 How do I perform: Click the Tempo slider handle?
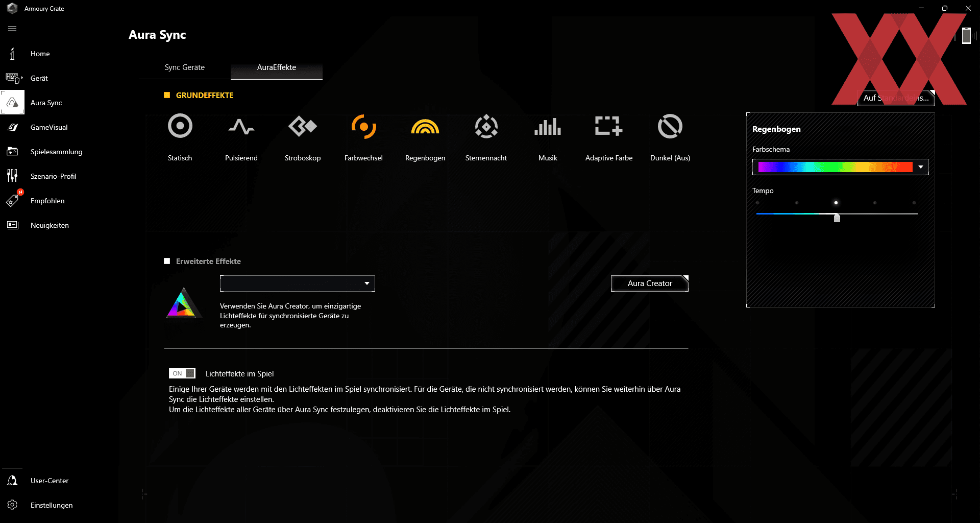pyautogui.click(x=837, y=218)
